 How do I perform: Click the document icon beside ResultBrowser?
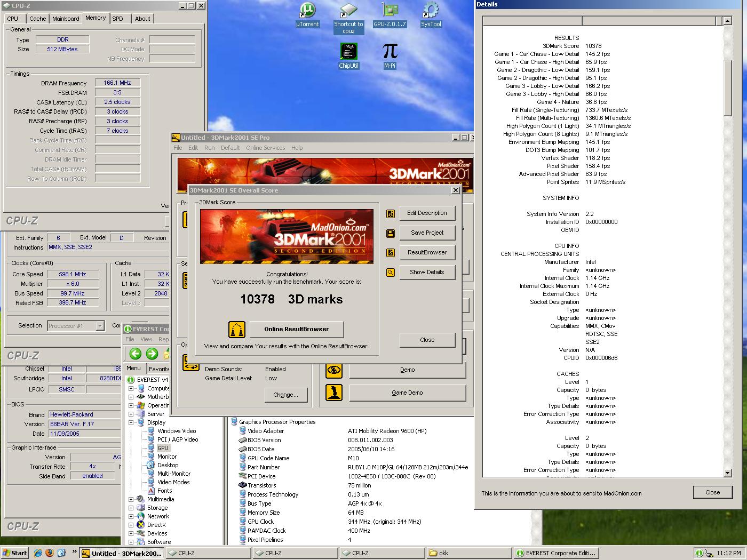pos(391,253)
